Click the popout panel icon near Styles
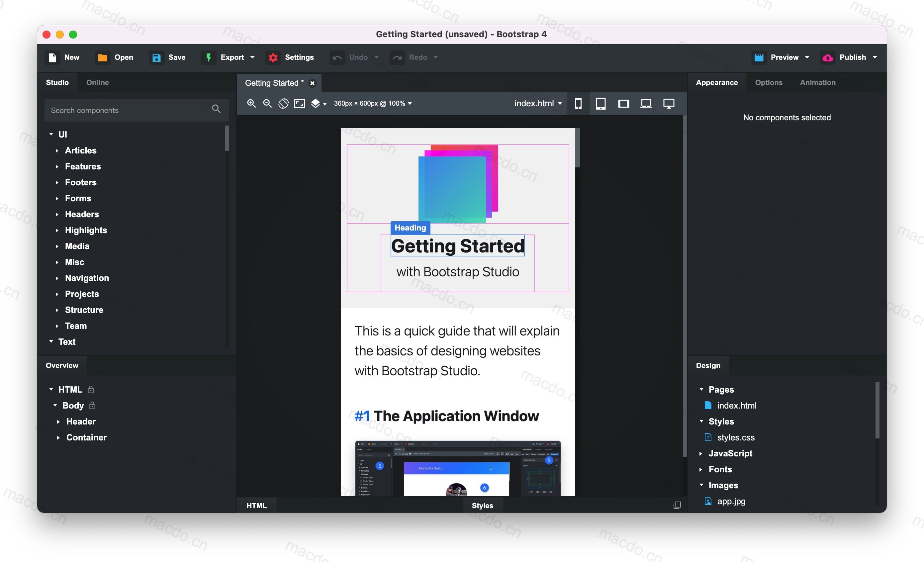The height and width of the screenshot is (562, 924). [677, 505]
